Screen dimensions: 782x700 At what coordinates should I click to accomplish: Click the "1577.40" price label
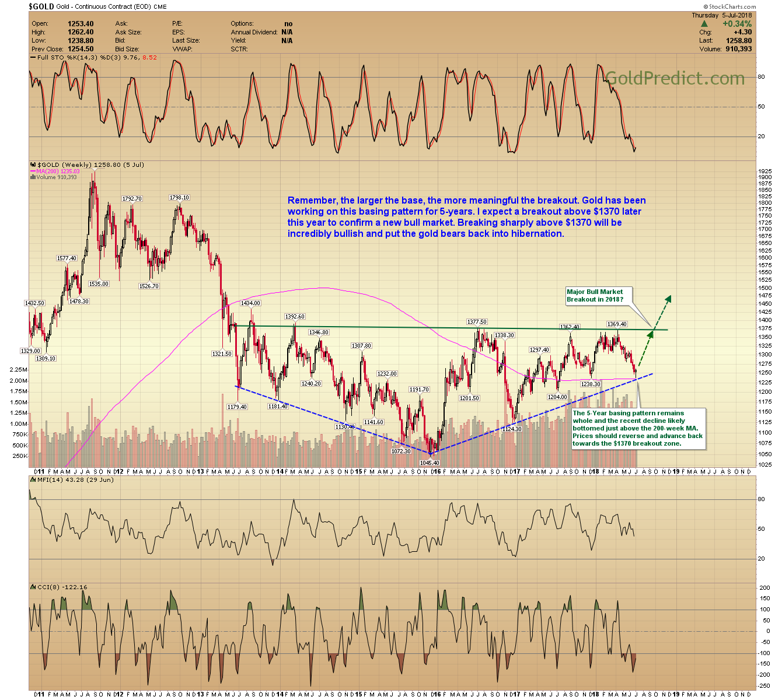pyautogui.click(x=67, y=258)
